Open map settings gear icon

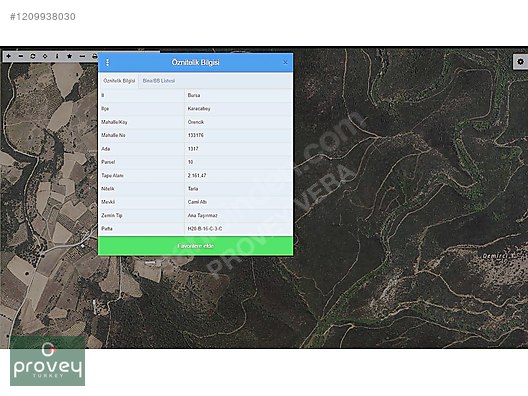tap(520, 62)
